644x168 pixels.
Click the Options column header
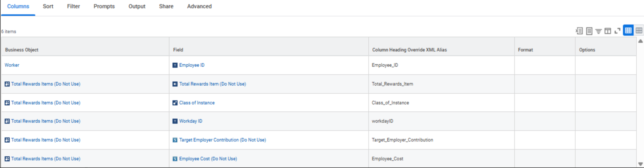[606, 47]
